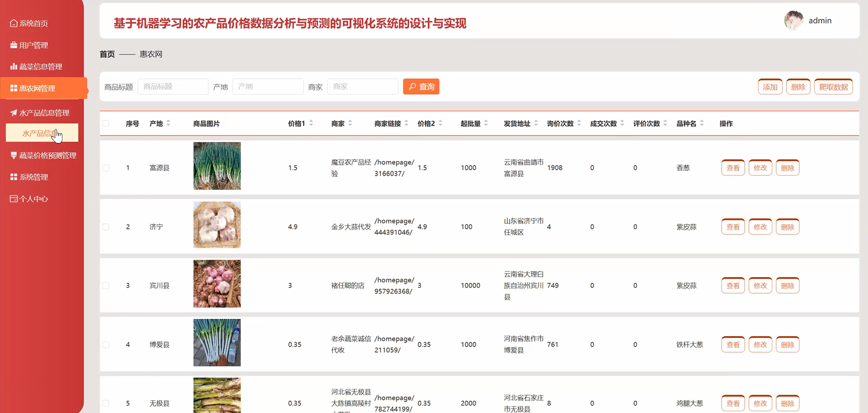Viewport: 868px width, 413px height.
Task: Click 修改 for the 济宁 紫皮蒜 row
Action: point(760,227)
